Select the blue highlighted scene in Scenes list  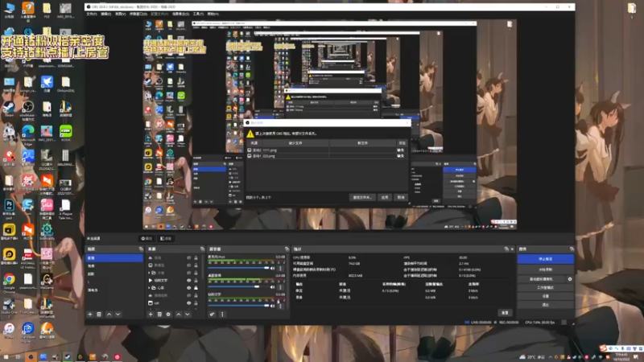click(x=114, y=257)
